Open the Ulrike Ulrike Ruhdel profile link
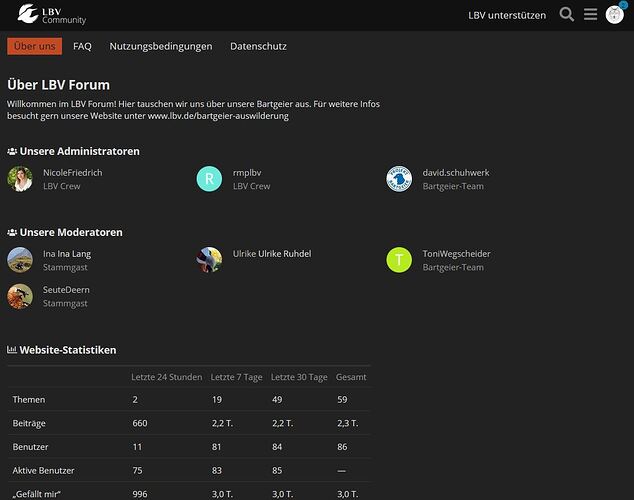The width and height of the screenshot is (634, 500). click(272, 254)
